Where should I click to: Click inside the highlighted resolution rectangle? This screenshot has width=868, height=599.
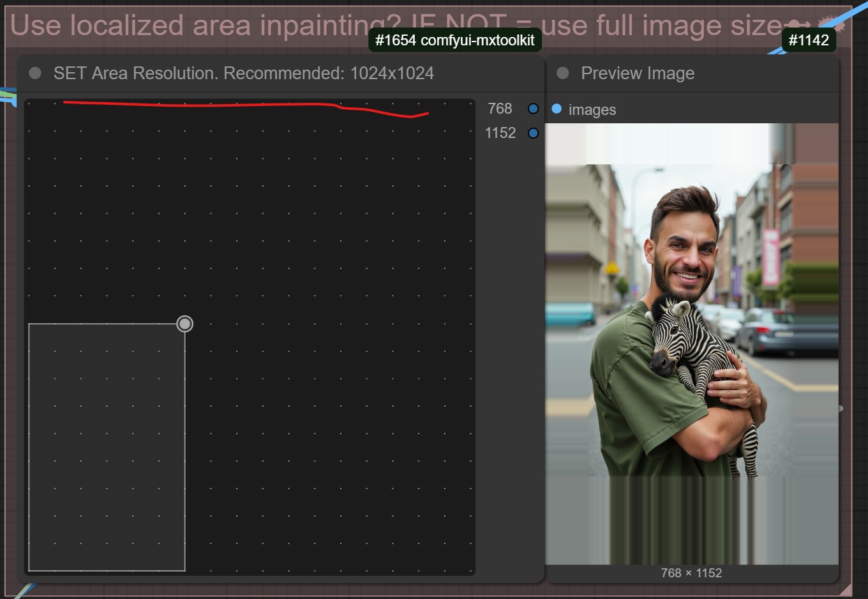[x=107, y=447]
